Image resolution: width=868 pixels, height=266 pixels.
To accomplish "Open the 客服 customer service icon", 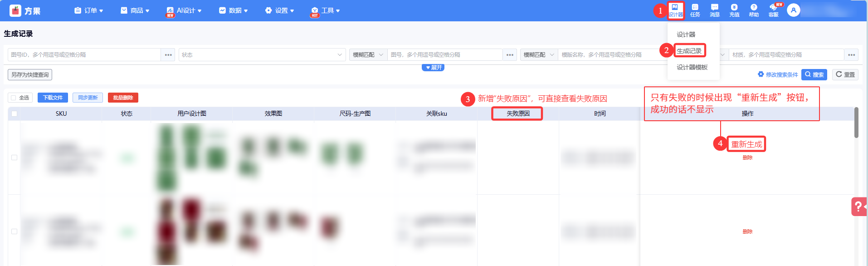I will pyautogui.click(x=774, y=10).
